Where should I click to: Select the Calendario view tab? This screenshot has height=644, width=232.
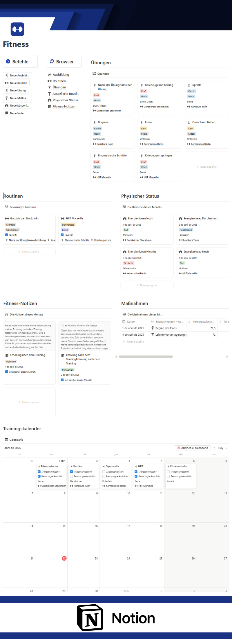[x=14, y=440]
